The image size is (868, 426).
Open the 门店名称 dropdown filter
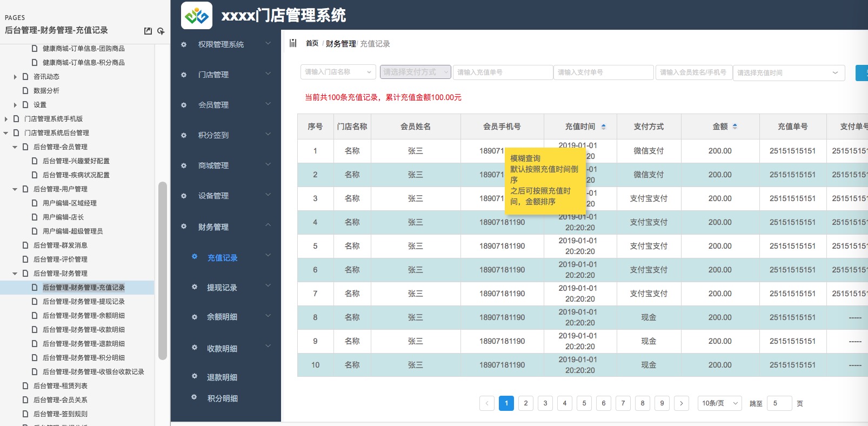pos(338,72)
